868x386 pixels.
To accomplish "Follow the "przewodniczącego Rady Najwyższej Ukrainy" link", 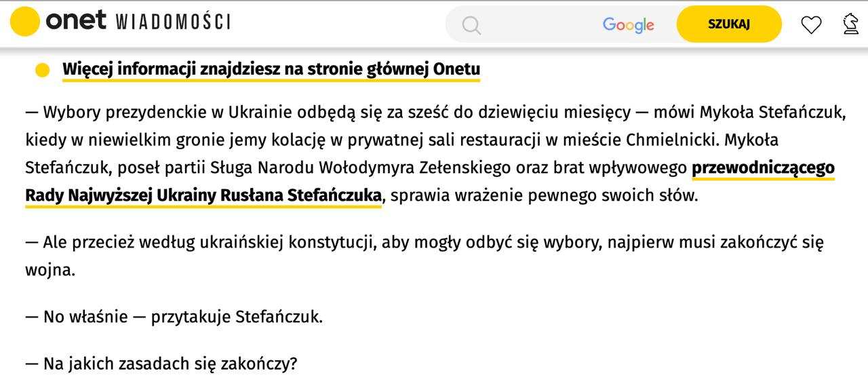I will [763, 168].
